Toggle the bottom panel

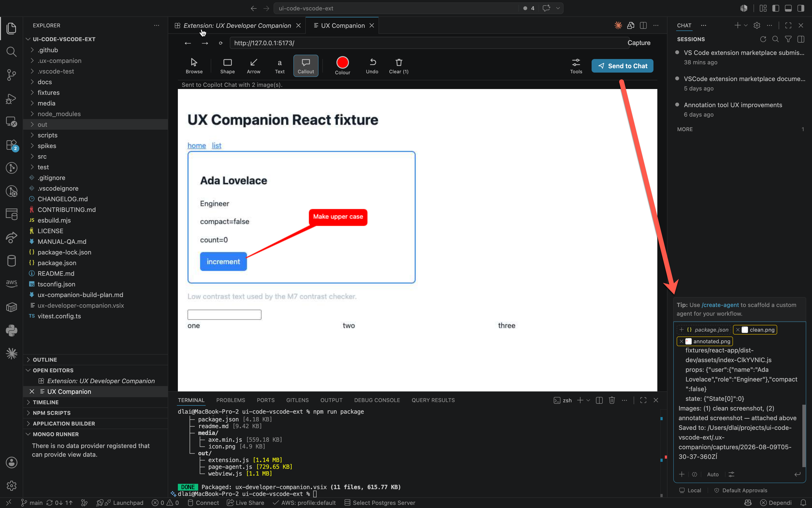pyautogui.click(x=788, y=8)
